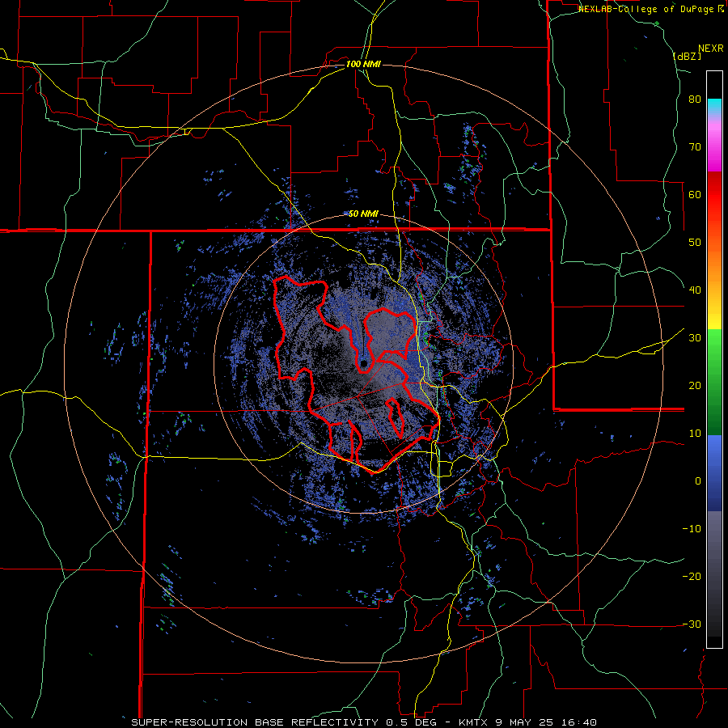Click the NEXR label above color bar
Viewport: 728px width, 728px height.
click(711, 49)
